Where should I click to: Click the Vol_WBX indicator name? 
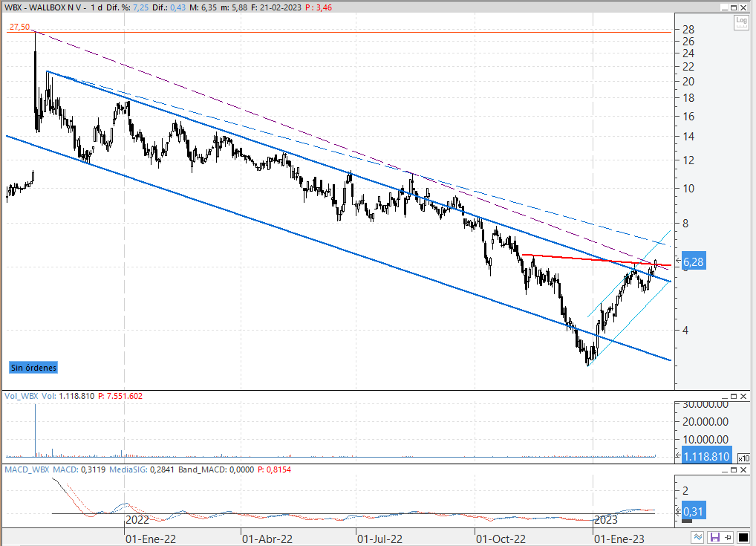click(22, 396)
